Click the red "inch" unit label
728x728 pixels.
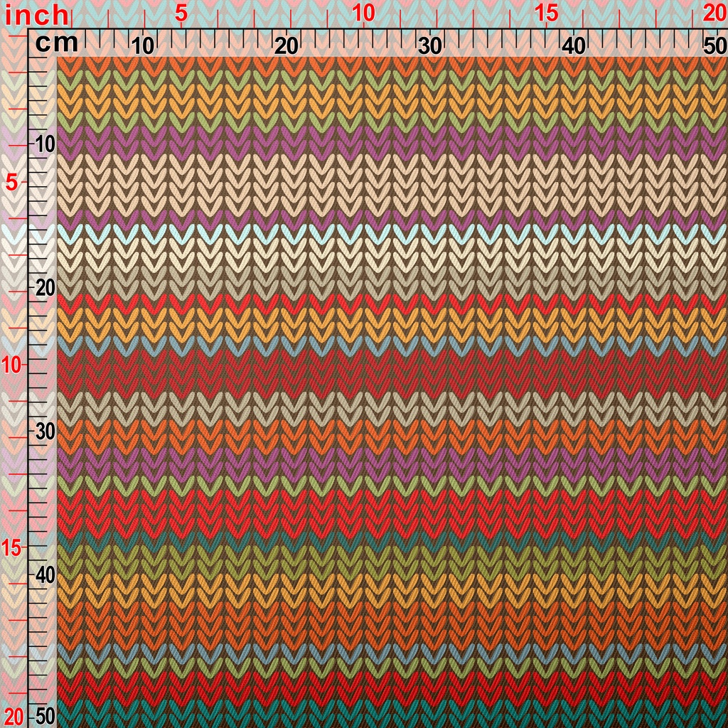[x=37, y=15]
